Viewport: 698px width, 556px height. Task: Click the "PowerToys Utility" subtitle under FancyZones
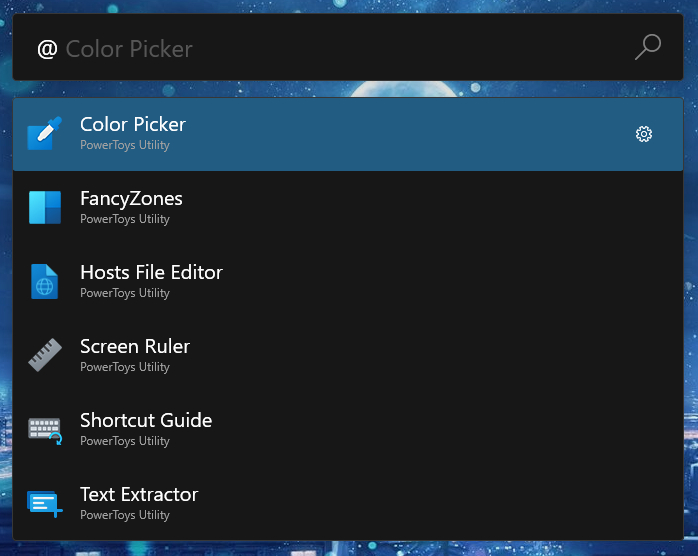(x=125, y=219)
